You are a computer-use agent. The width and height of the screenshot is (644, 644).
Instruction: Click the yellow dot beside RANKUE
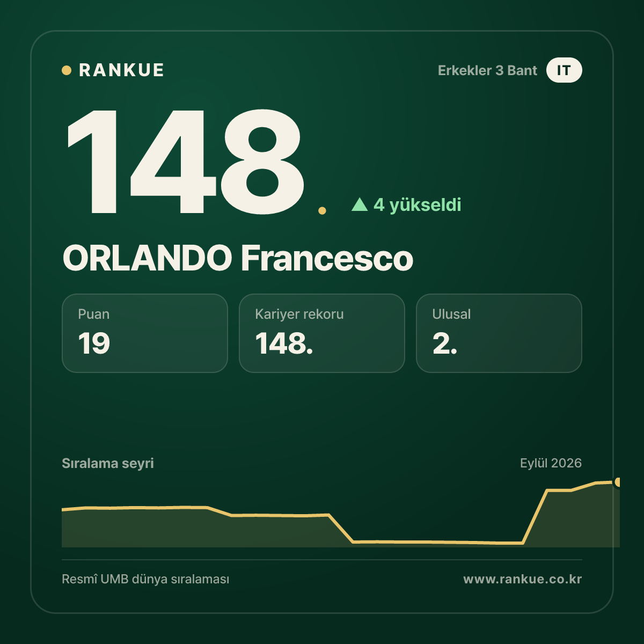(67, 70)
